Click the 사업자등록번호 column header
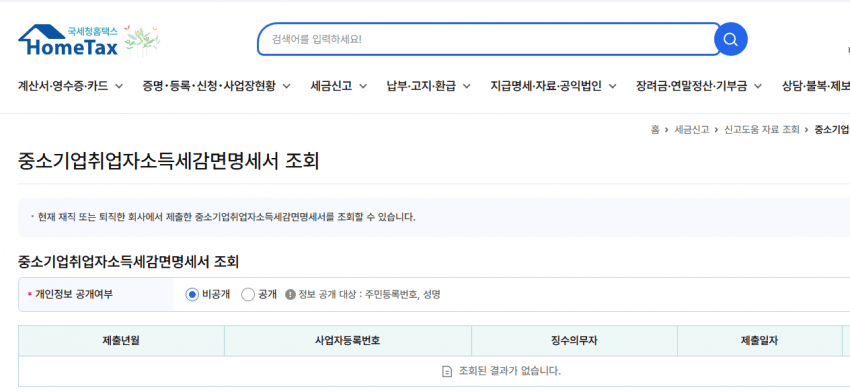This screenshot has height=392, width=850. pos(347,340)
